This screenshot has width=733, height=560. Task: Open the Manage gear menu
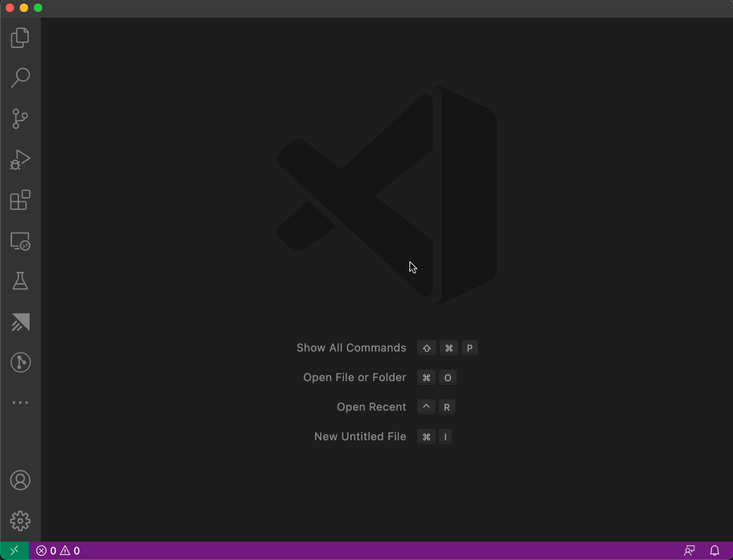pos(20,521)
